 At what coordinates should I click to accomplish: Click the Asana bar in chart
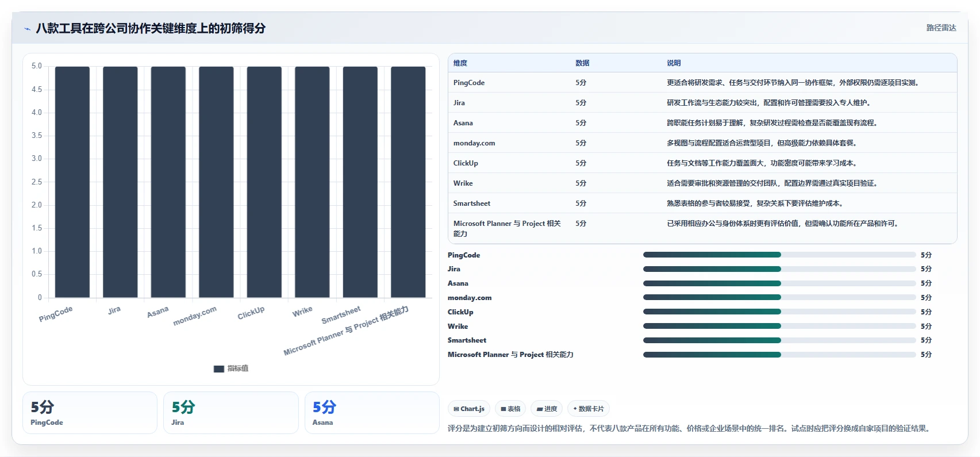coord(168,182)
